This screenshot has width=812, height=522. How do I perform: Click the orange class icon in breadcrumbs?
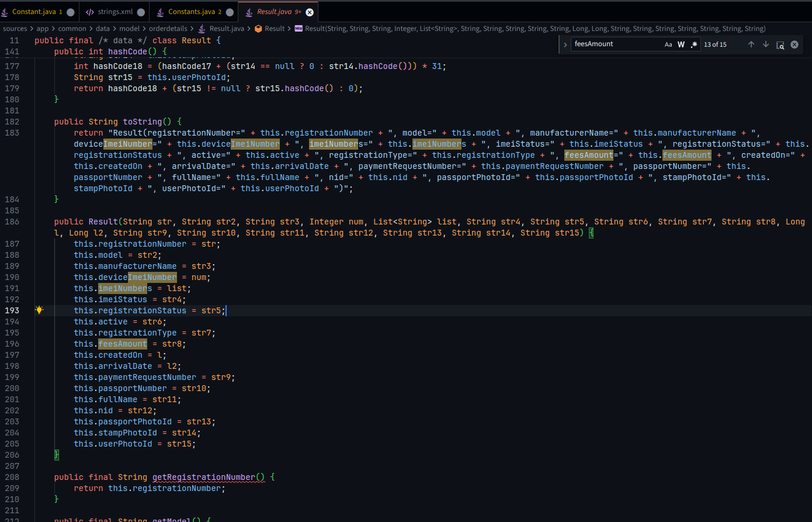pos(259,29)
